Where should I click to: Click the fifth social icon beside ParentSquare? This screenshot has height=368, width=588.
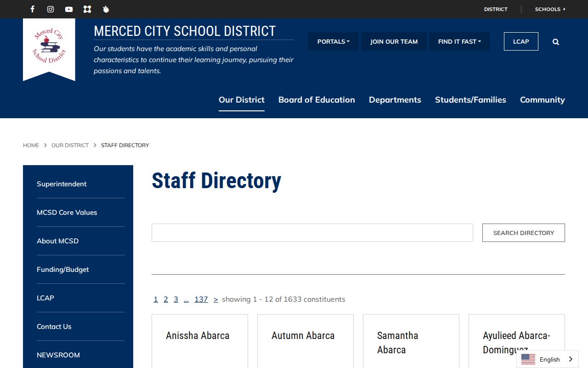click(106, 9)
